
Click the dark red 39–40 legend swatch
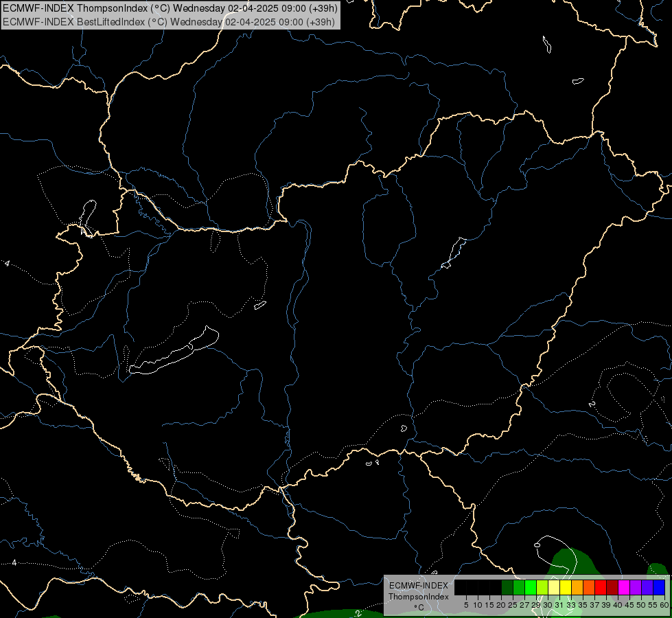612,587
